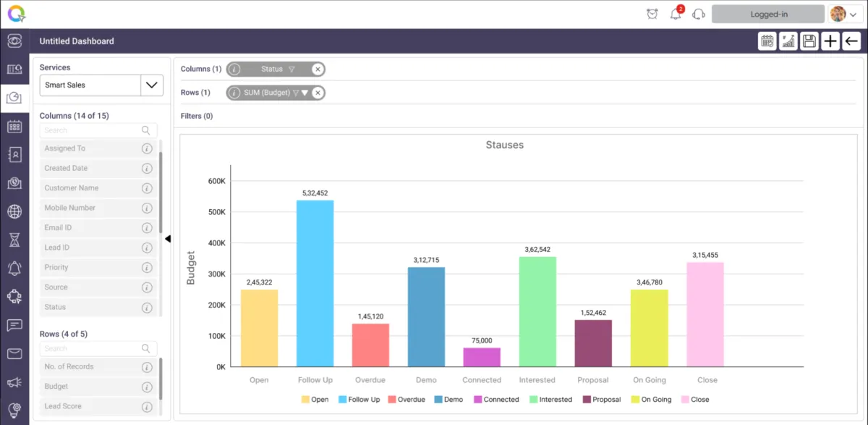The image size is (868, 425).
Task: Click the globe icon in left sidebar
Action: tap(14, 212)
